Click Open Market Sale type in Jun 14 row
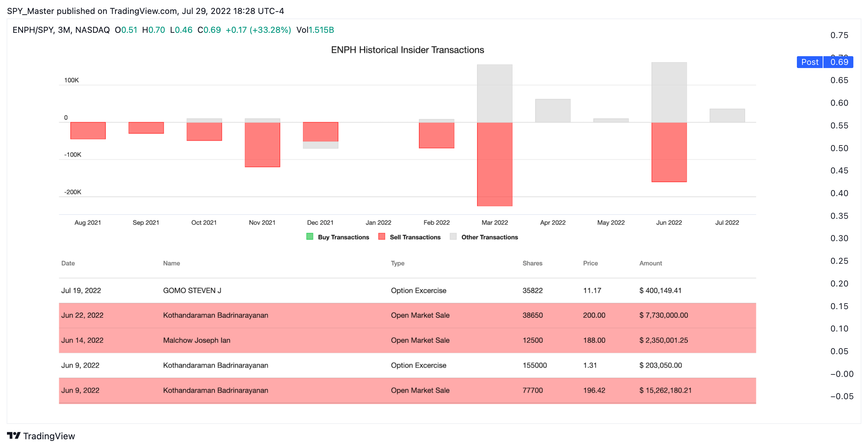Viewport: 868px width, 448px height. click(420, 341)
